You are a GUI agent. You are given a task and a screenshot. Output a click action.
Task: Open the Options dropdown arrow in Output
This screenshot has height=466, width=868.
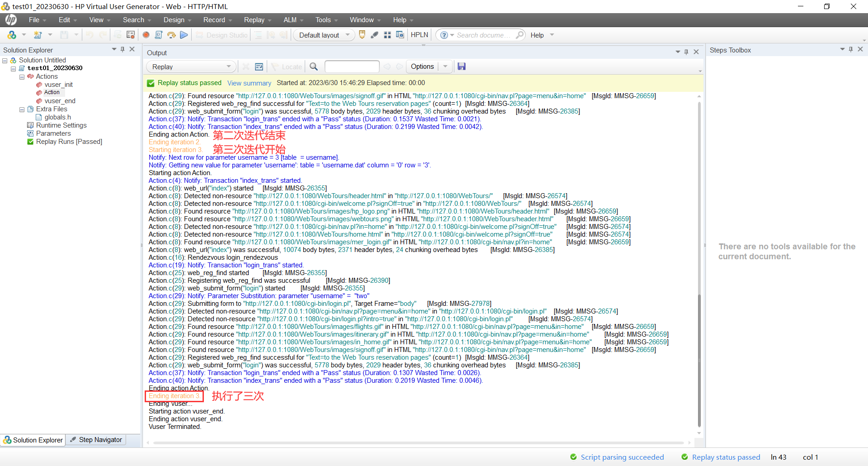pyautogui.click(x=445, y=67)
